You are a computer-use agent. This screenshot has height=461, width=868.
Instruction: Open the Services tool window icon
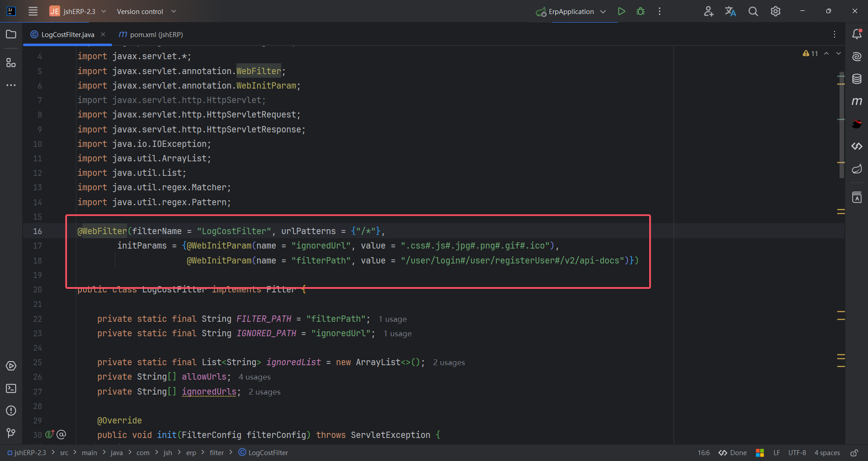pyautogui.click(x=11, y=366)
